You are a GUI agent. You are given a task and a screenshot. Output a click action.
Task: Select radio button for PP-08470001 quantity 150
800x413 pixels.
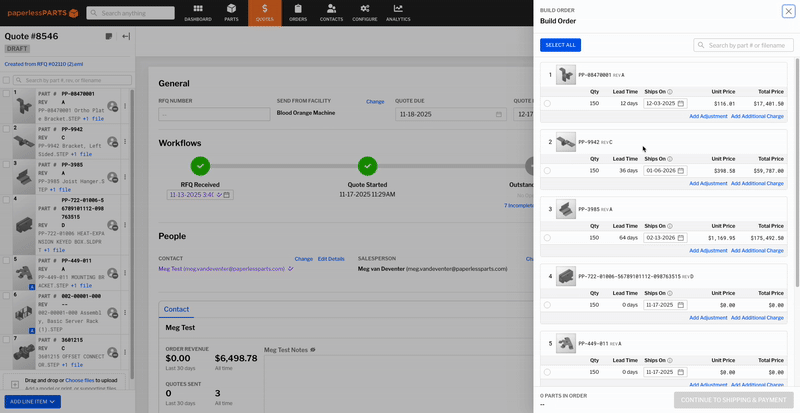[x=547, y=103]
